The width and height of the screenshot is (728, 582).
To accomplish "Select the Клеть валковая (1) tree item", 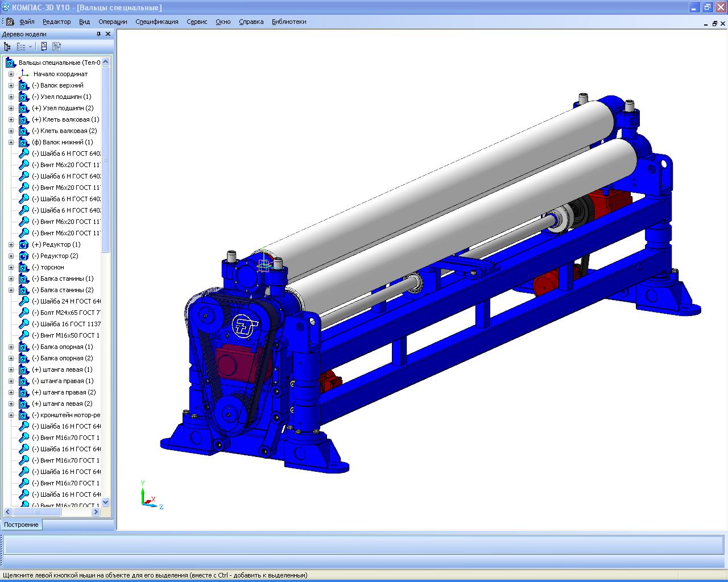I will pyautogui.click(x=65, y=119).
